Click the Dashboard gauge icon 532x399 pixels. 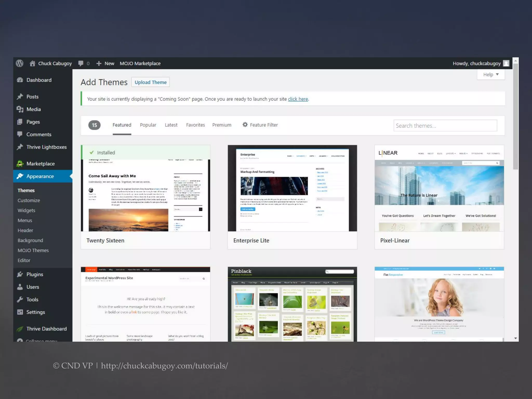point(20,80)
